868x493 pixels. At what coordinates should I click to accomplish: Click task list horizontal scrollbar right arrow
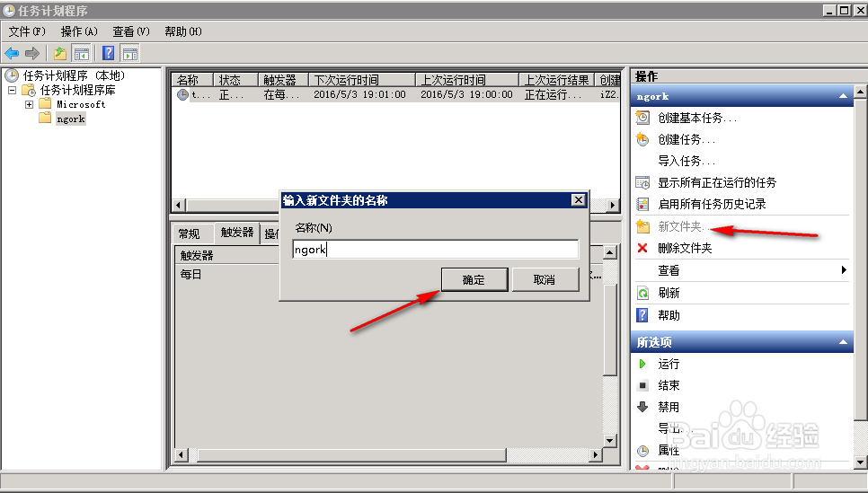click(612, 206)
